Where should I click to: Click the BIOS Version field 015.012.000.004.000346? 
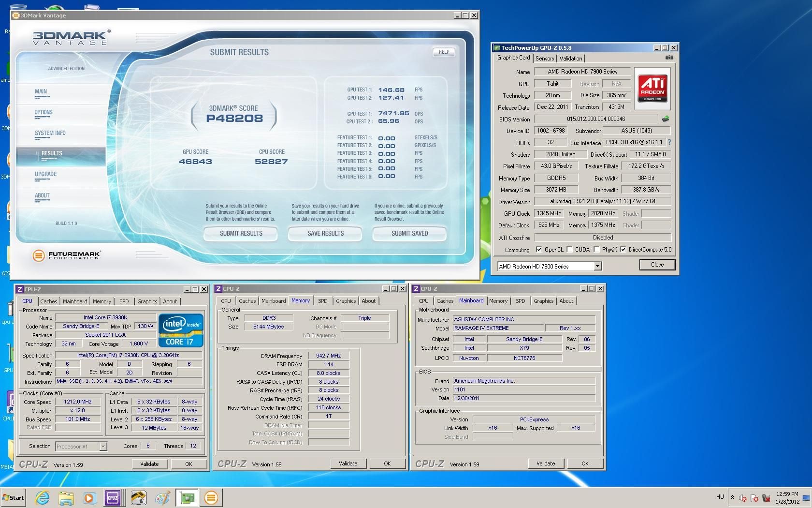pos(595,119)
